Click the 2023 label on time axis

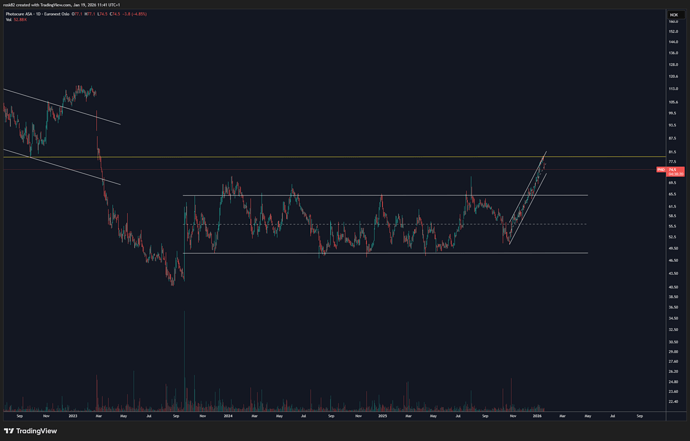point(72,413)
